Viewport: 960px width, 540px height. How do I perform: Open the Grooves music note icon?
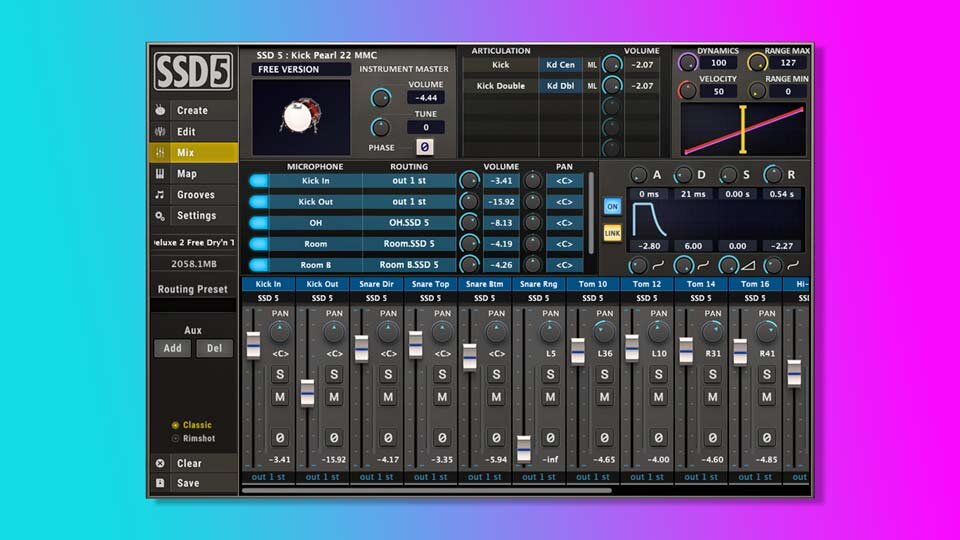coord(160,195)
